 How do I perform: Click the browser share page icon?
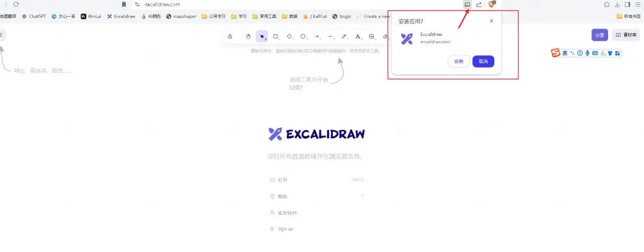tap(479, 4)
